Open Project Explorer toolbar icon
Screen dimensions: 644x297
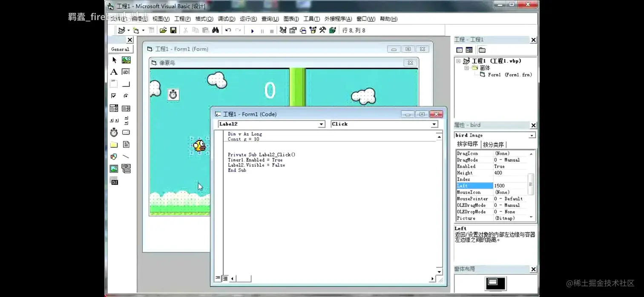pyautogui.click(x=283, y=30)
